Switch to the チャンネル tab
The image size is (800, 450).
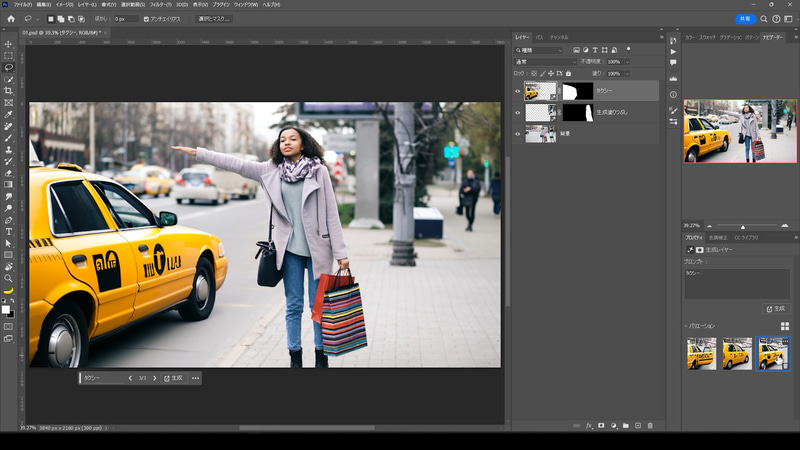coord(560,37)
